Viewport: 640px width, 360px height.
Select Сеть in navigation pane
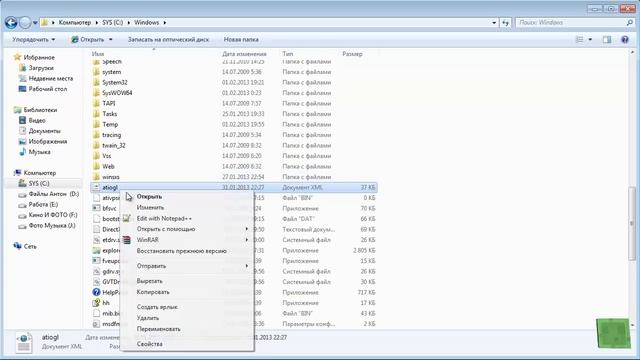click(25, 247)
